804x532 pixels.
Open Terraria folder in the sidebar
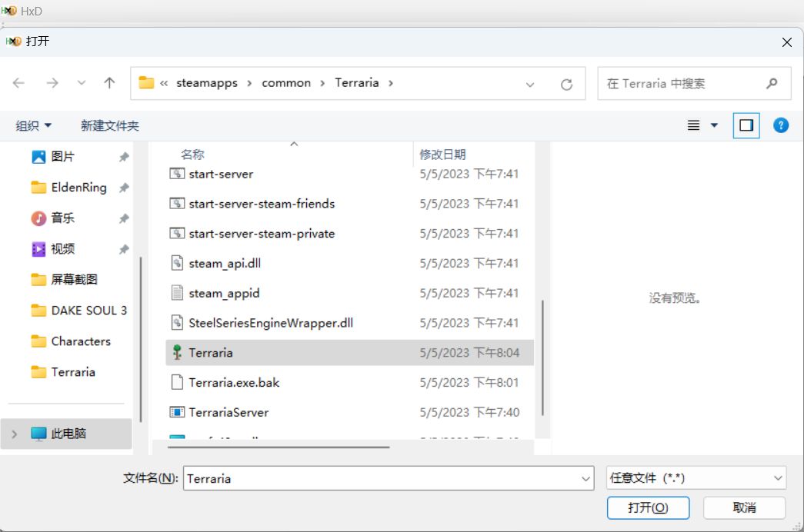pos(73,372)
